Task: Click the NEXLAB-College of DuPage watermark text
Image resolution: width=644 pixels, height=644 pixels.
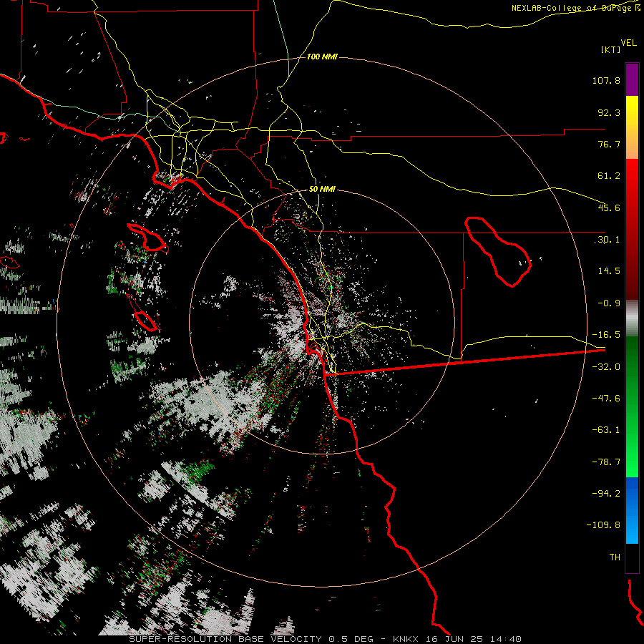Action: tap(575, 8)
